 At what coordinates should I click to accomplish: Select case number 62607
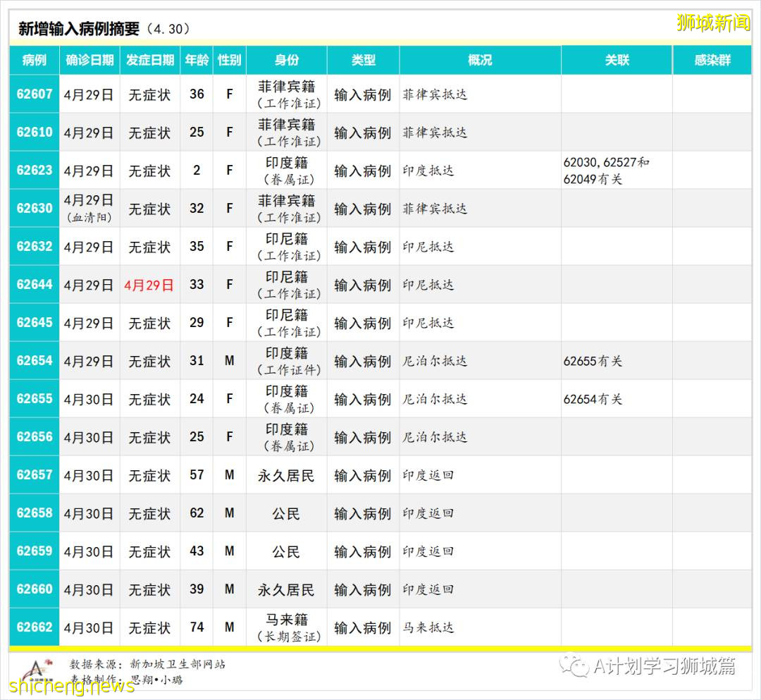point(33,94)
